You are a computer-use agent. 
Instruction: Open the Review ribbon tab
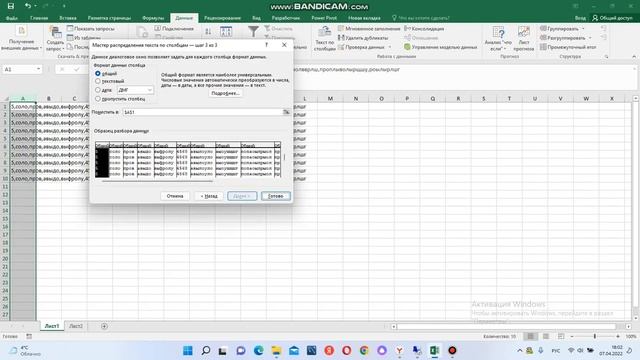click(222, 18)
